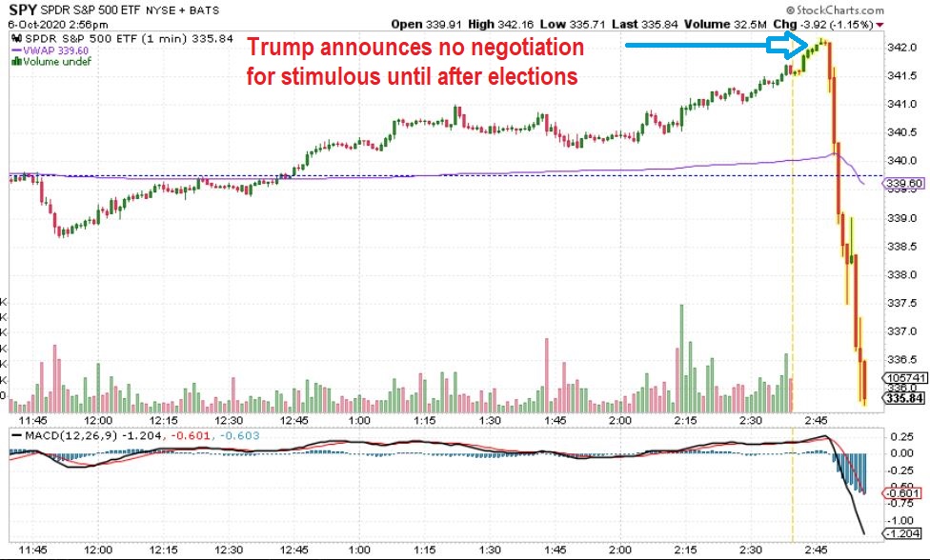Click the purple VWAP line legend icon
The image size is (930, 560).
coord(16,50)
